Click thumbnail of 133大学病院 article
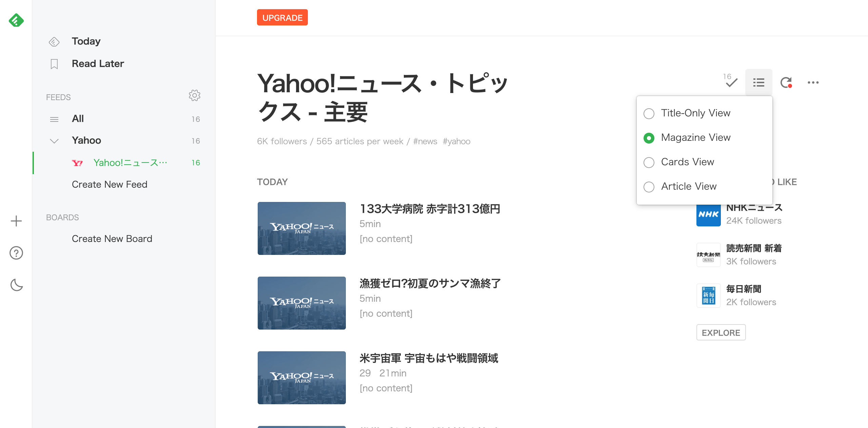This screenshot has height=428, width=868. 301,228
